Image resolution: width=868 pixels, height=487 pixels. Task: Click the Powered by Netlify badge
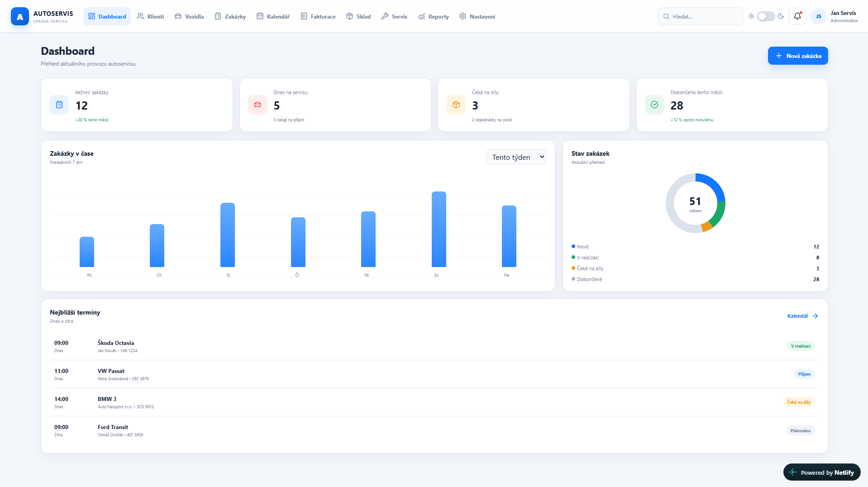tap(822, 472)
